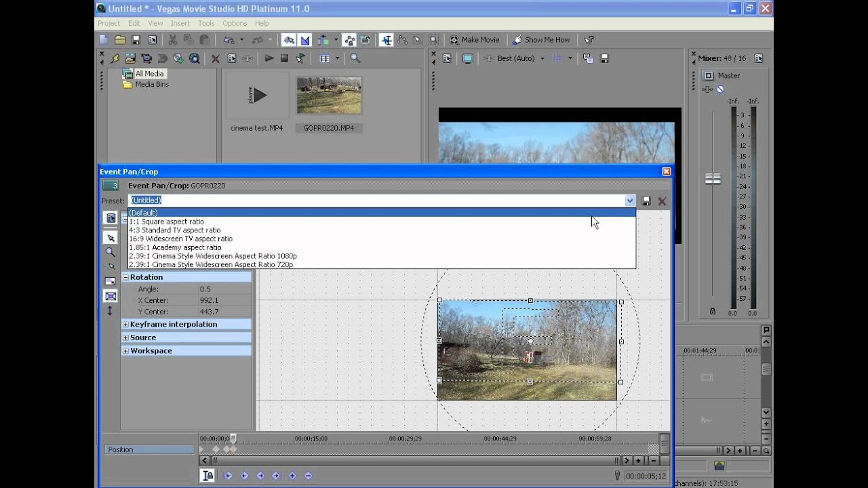Screen dimensions: 868x488
Task: Expand the Workspace section
Action: (x=125, y=351)
